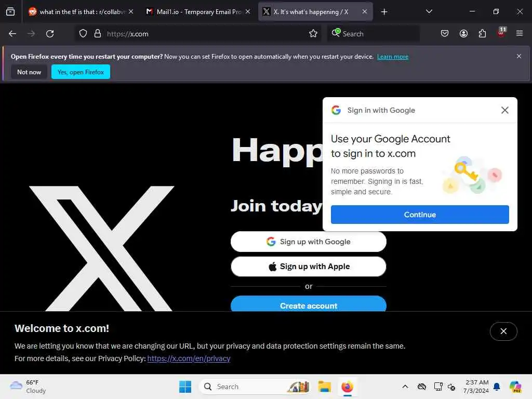The width and height of the screenshot is (532, 399).
Task: Close the Welcome to x.com banner
Action: (503, 331)
